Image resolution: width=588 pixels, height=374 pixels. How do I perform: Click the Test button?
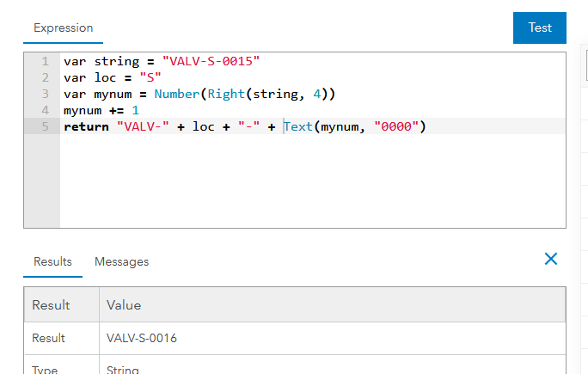[540, 28]
